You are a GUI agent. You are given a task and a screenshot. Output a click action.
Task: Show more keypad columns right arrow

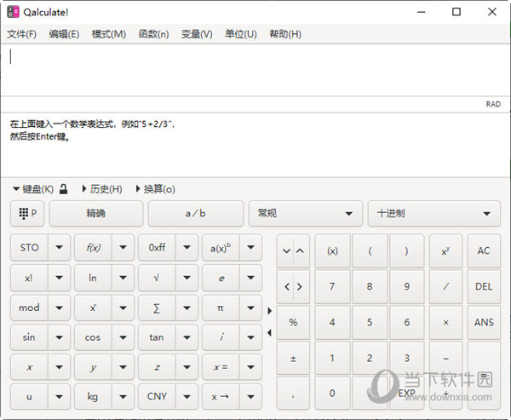[269, 311]
